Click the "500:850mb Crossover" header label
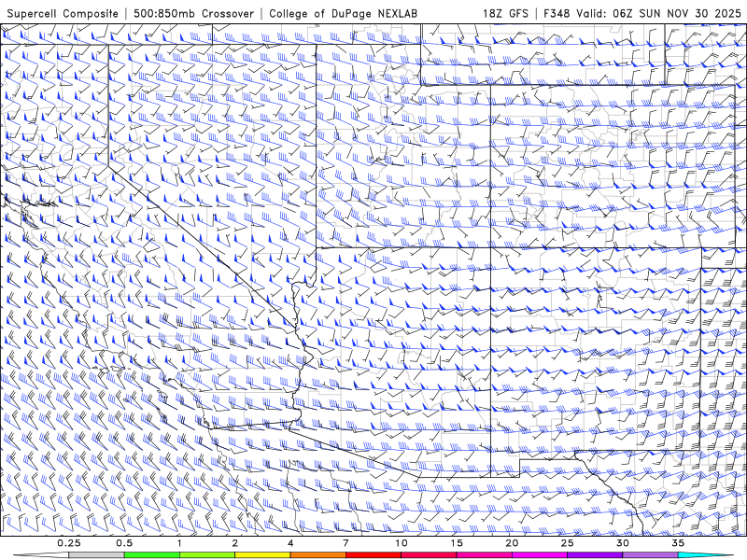This screenshot has height=560, width=747. 194,14
